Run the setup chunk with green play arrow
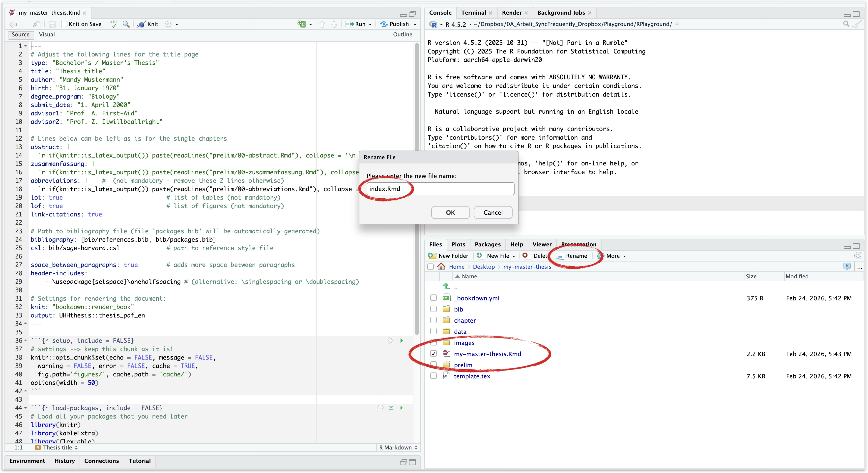The height and width of the screenshot is (473, 868). coord(401,340)
